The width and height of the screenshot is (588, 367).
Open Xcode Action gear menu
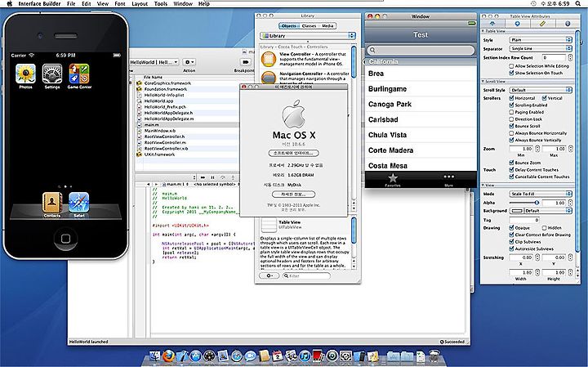click(189, 62)
